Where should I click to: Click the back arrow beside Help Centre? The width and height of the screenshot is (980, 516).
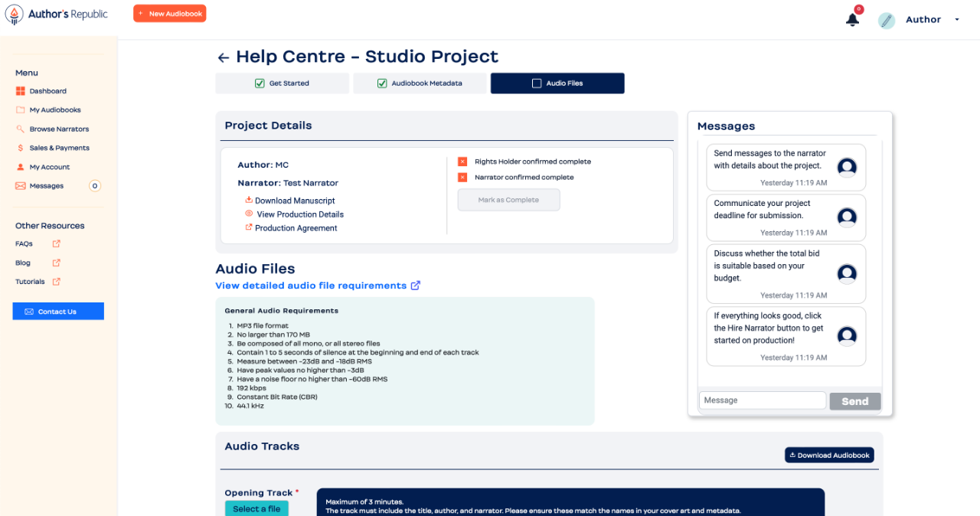point(223,57)
